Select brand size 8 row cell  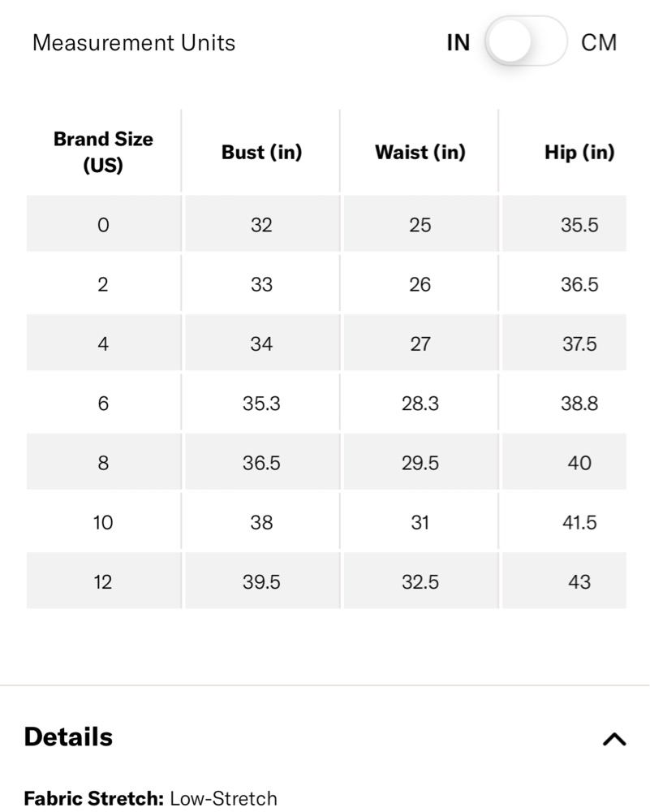point(104,463)
